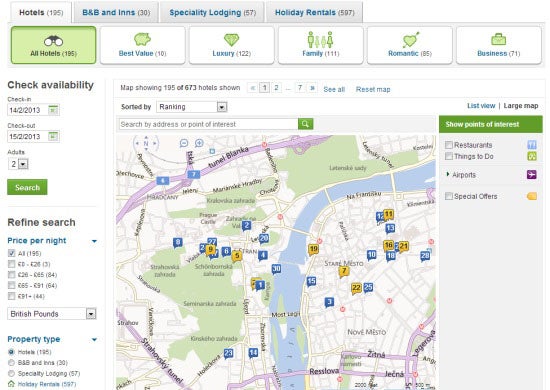The width and height of the screenshot is (550, 390).
Task: Go to next page with the double-arrow icon
Action: coord(312,87)
